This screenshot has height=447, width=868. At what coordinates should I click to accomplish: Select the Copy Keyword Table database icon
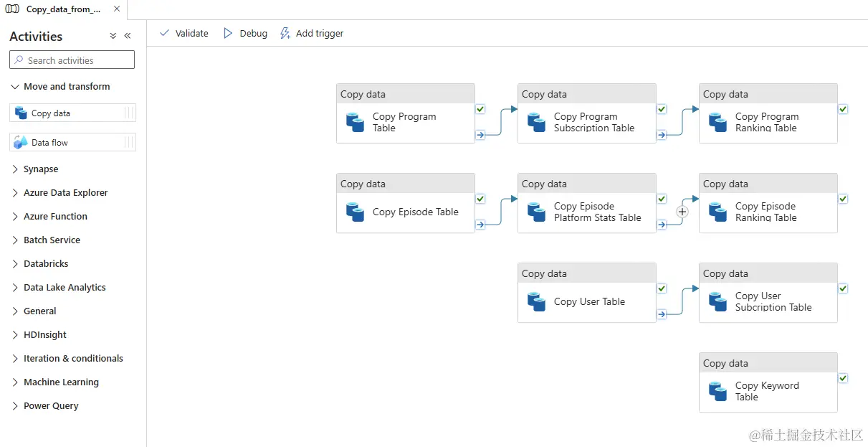pyautogui.click(x=717, y=391)
